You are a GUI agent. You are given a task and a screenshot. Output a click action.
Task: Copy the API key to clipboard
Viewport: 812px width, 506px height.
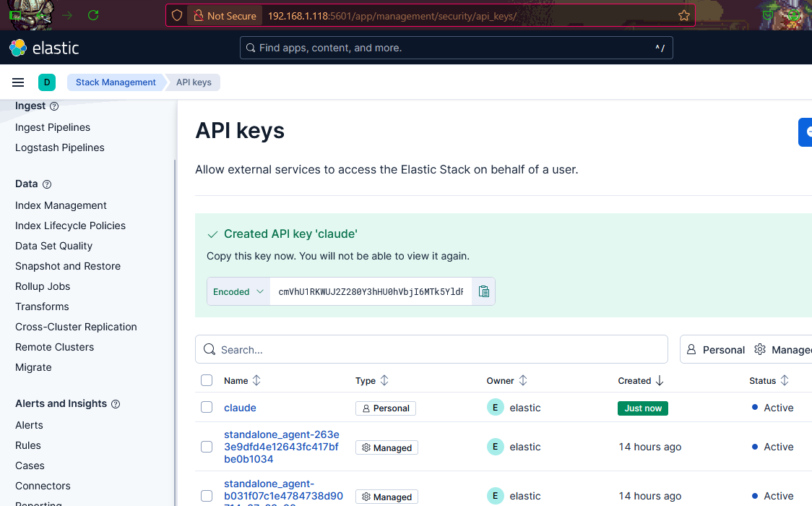(484, 291)
